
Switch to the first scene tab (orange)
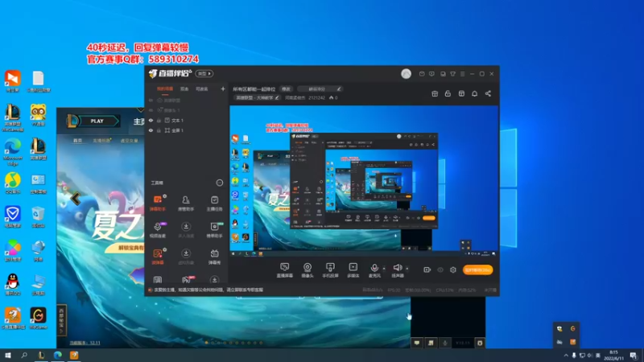[x=165, y=88]
